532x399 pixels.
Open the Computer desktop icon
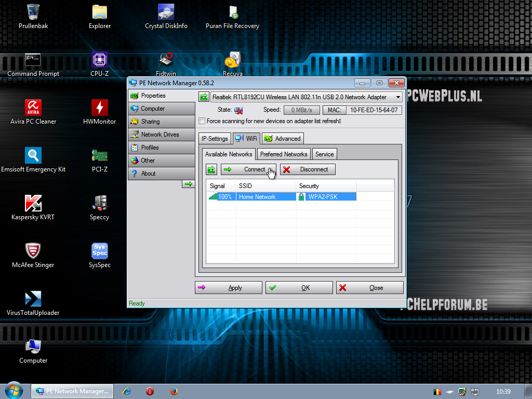click(33, 351)
